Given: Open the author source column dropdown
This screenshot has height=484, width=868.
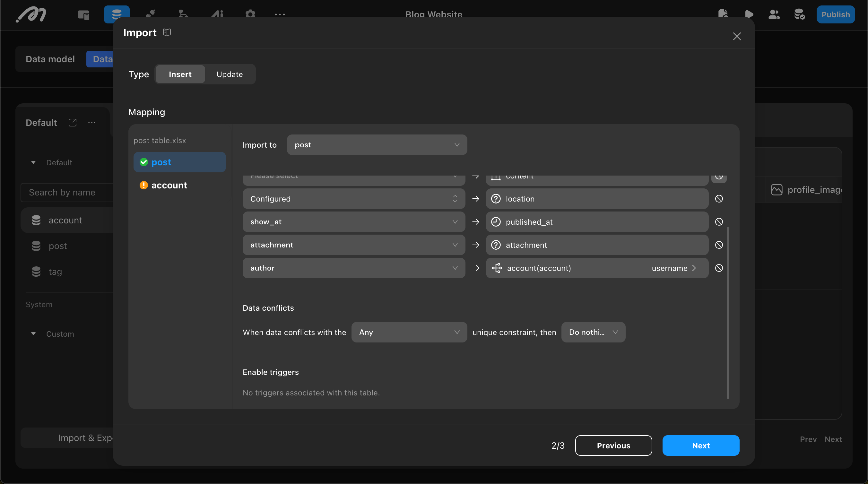Looking at the screenshot, I should click(354, 268).
